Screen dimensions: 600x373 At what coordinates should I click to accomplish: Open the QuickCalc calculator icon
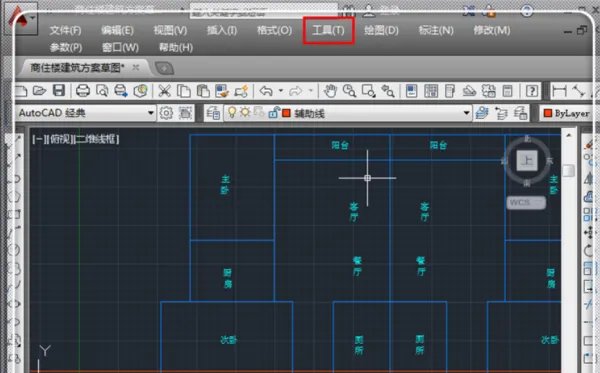click(x=507, y=91)
